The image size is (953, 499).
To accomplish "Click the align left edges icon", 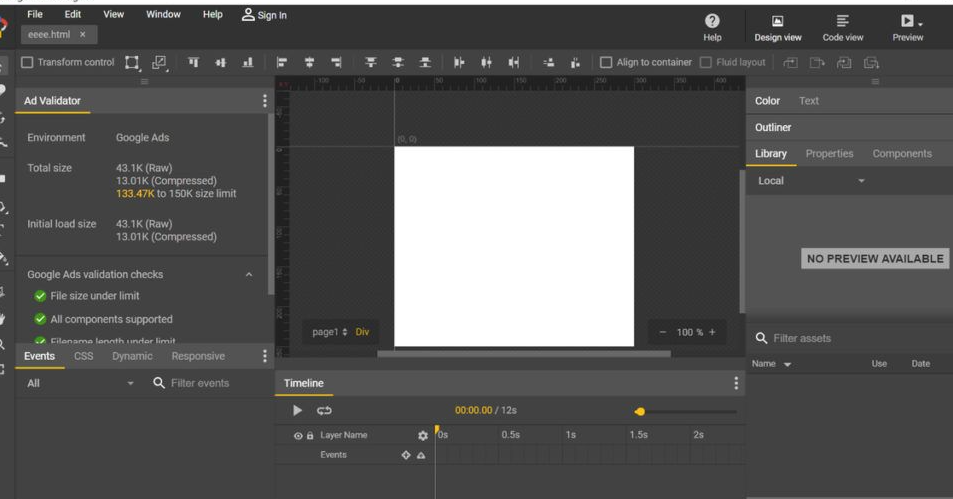I will point(281,63).
